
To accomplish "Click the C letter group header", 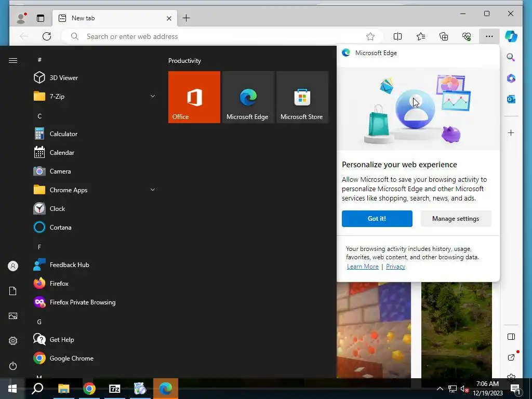I will (x=39, y=116).
